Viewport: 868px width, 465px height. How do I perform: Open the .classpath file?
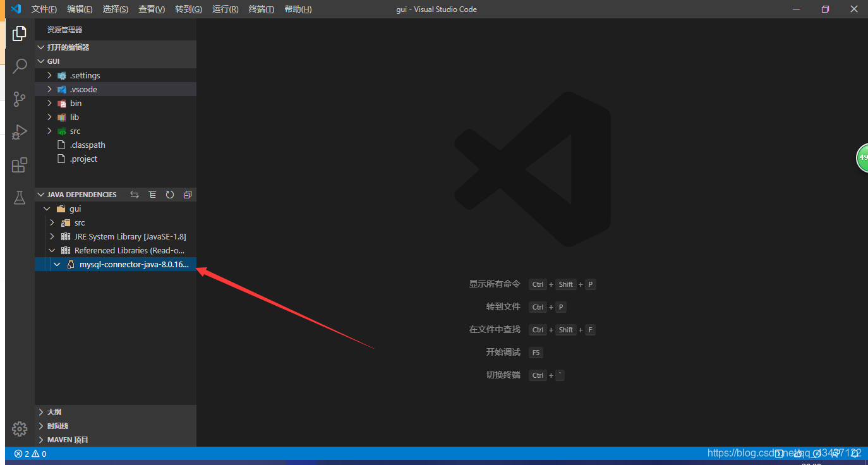pos(116,145)
